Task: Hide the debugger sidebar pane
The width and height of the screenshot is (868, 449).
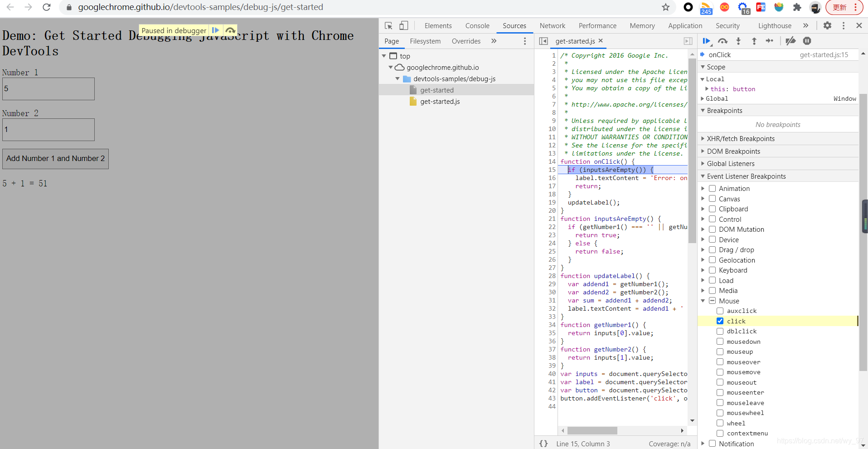Action: 688,41
